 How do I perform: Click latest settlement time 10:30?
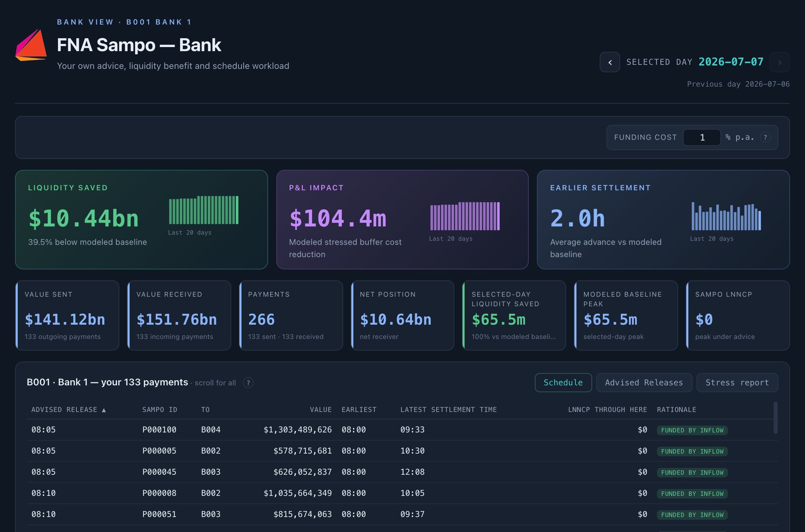[412, 451]
